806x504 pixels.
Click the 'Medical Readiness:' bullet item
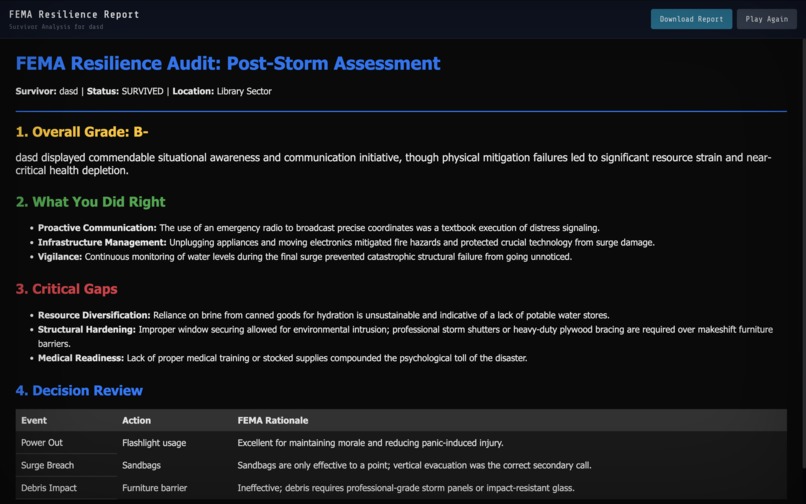pos(282,358)
